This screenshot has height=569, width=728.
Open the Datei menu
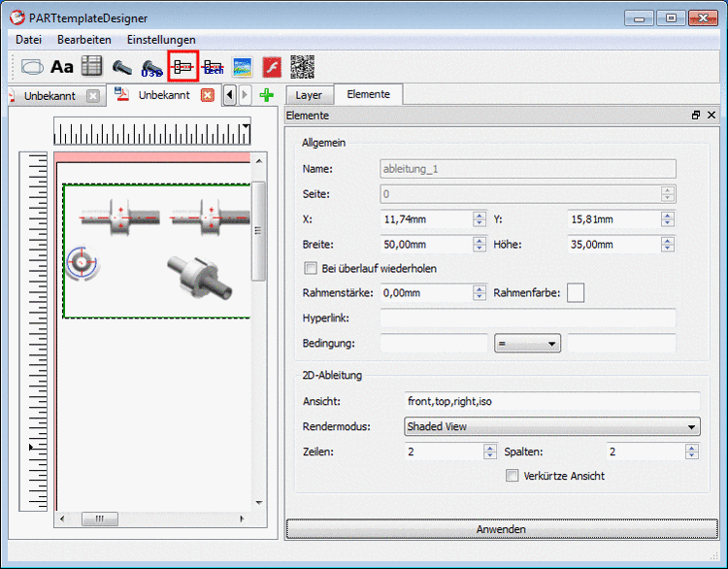[28, 40]
